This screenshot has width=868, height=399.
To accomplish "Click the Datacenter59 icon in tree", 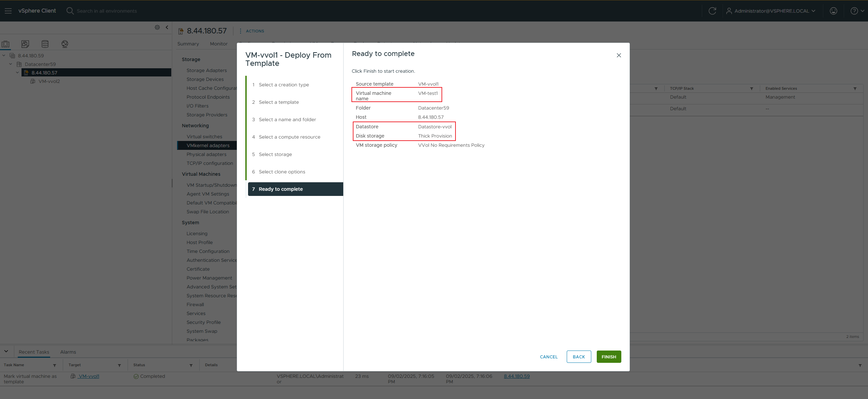I will point(19,64).
